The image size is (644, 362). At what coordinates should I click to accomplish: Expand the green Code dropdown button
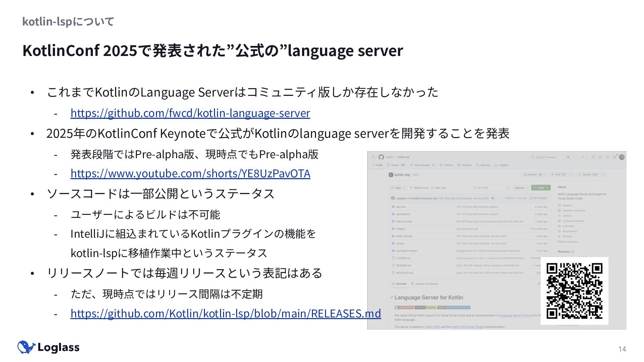click(541, 188)
